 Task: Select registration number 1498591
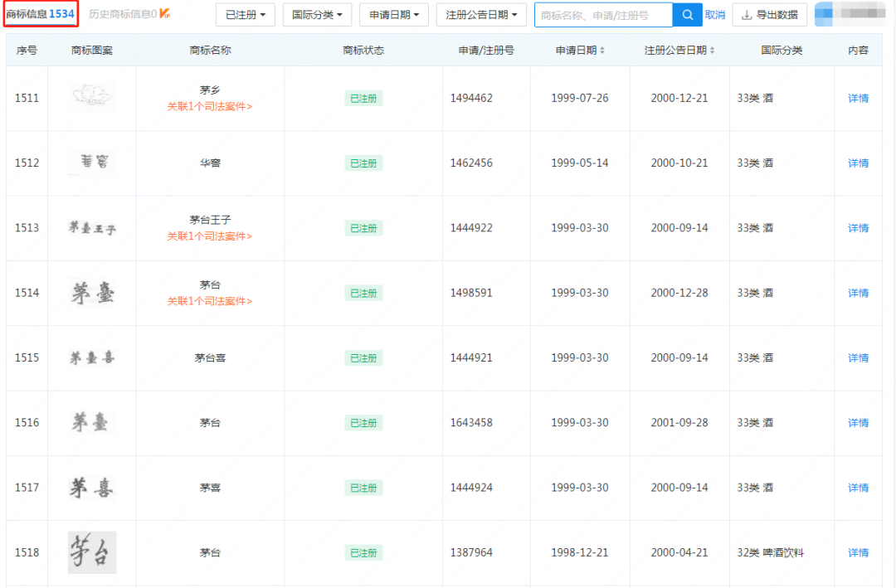click(471, 293)
